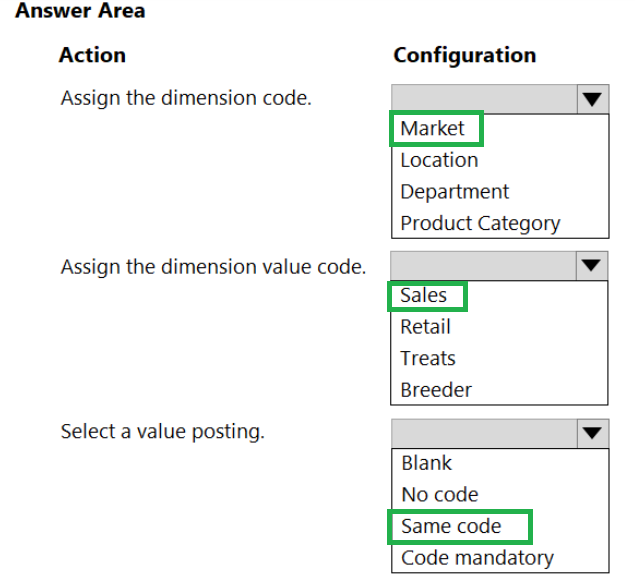
Task: Click the dimension value code combo field
Action: pos(484,266)
